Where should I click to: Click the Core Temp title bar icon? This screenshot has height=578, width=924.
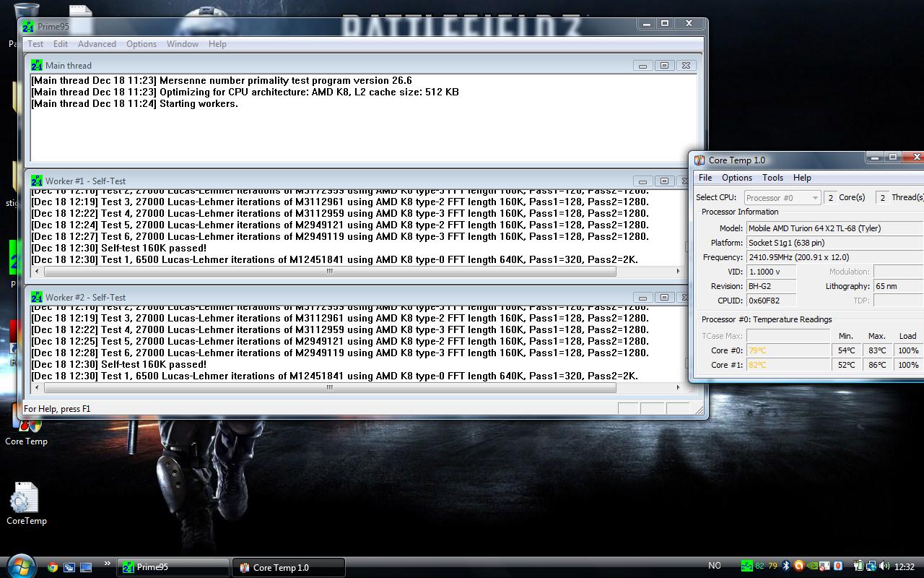point(699,160)
